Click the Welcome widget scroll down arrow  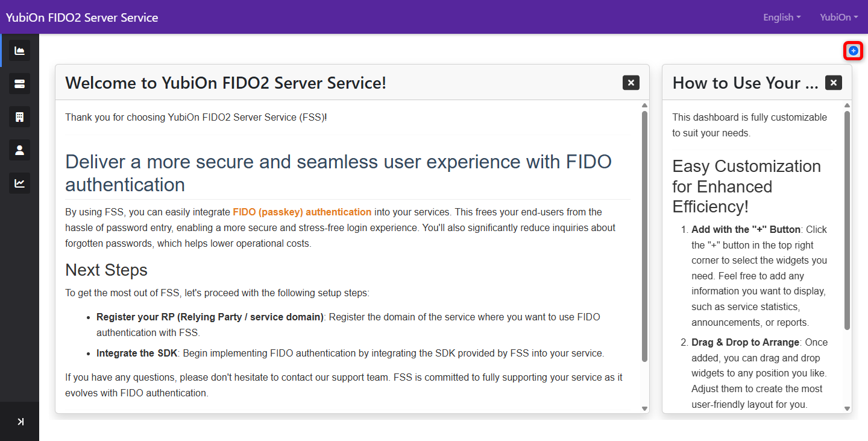click(644, 408)
